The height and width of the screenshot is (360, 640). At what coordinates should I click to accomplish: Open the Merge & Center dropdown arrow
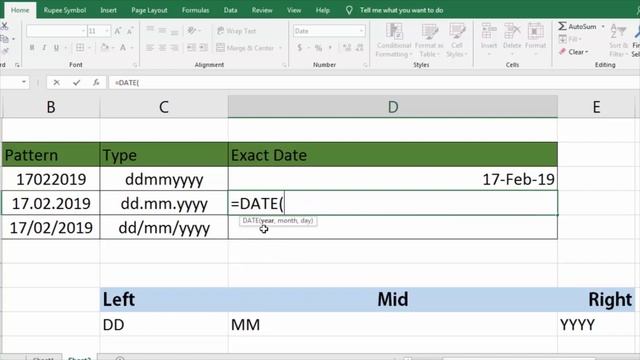[280, 48]
